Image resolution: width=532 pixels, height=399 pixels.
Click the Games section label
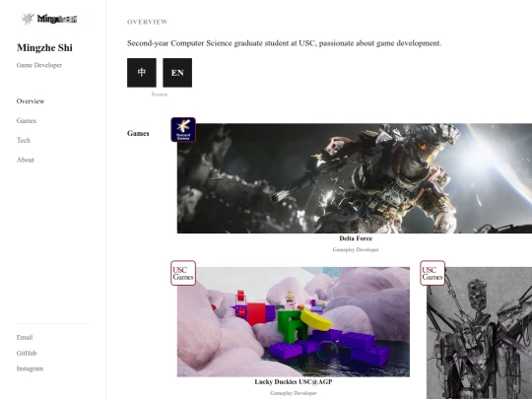click(138, 133)
